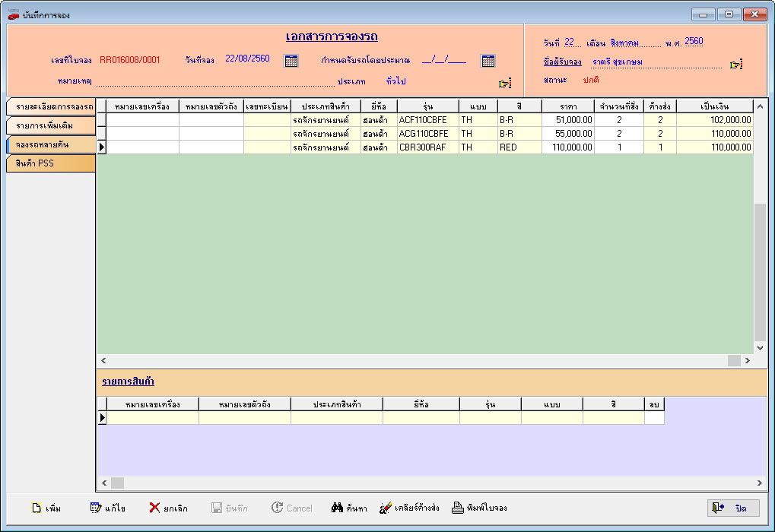The width and height of the screenshot is (775, 532).
Task: Click the พิมพ์ใบจอง printer button
Action: click(x=479, y=508)
